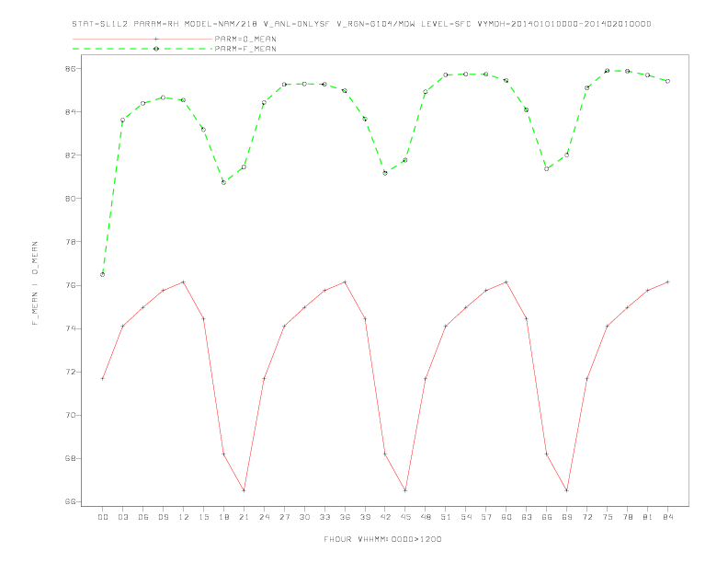
Task: Click x-axis forecast hour label 21
Action: pos(244,517)
